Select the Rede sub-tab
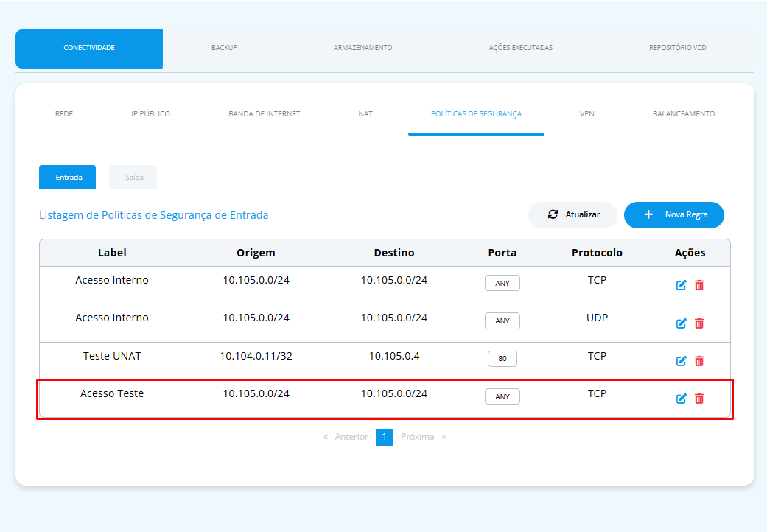 64,114
